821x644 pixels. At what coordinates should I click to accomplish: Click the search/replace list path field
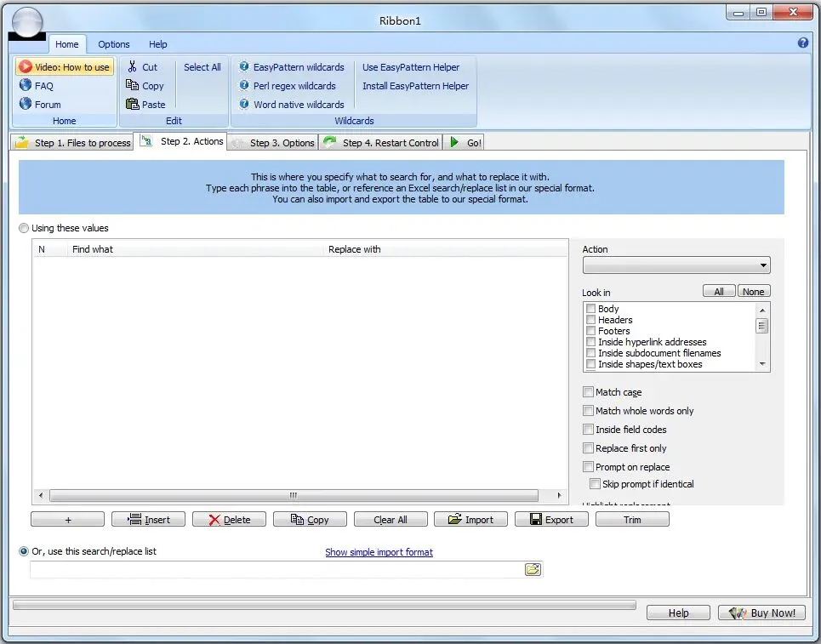[x=277, y=569]
